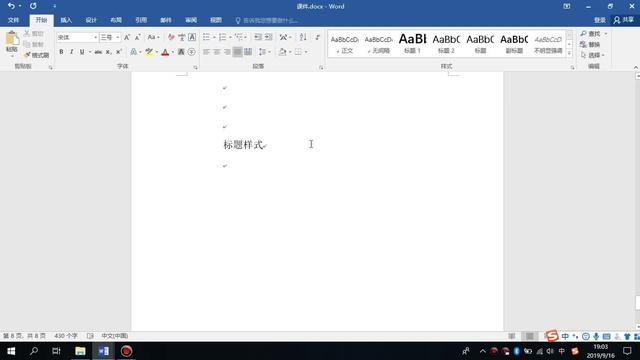Open the Phonetic Guide tool
This screenshot has height=360, width=640.
click(x=182, y=37)
